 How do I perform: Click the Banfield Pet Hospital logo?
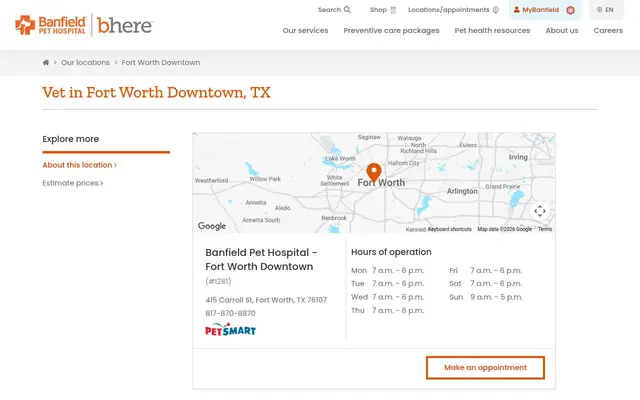50,25
